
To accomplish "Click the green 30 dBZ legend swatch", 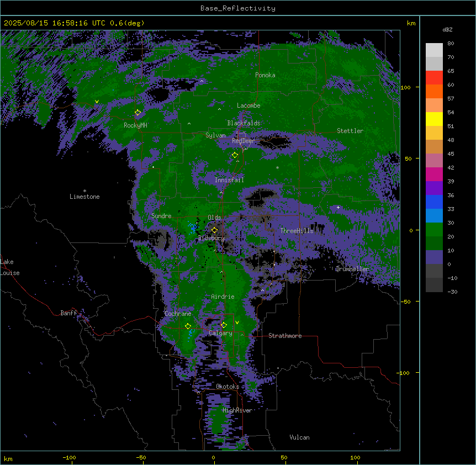I will 434,230.
